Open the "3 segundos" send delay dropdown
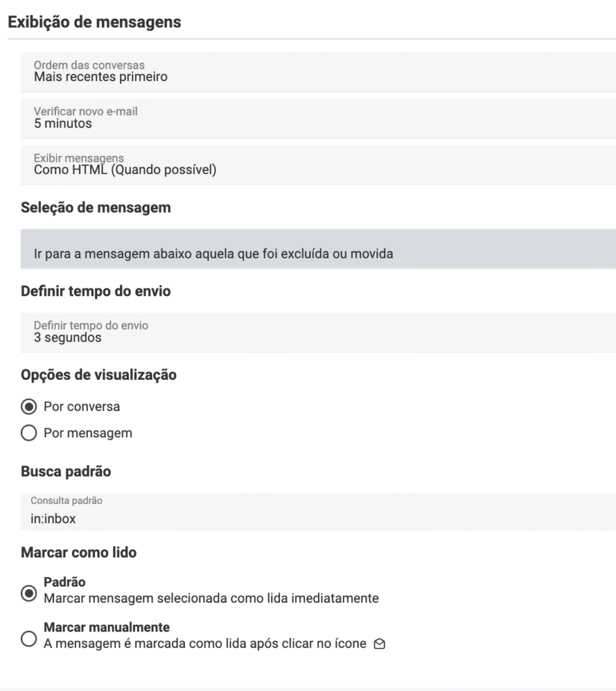The width and height of the screenshot is (616, 691). point(318,332)
